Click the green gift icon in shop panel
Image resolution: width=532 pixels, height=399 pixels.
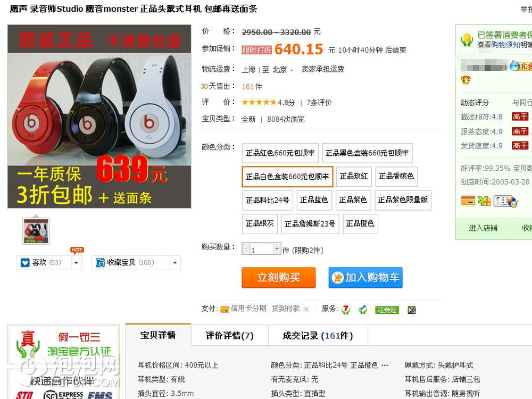[484, 201]
